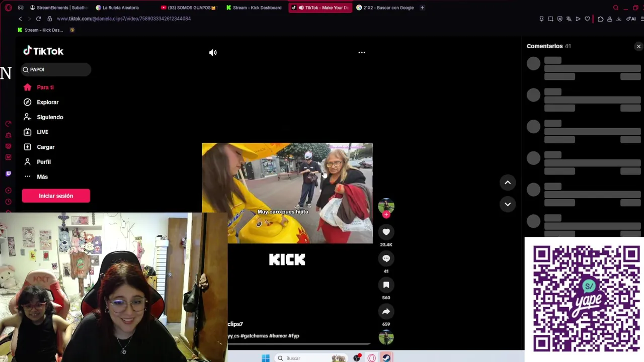Image resolution: width=644 pixels, height=362 pixels.
Task: Open the Kick Dashboard bookmark
Action: pyautogui.click(x=40, y=30)
